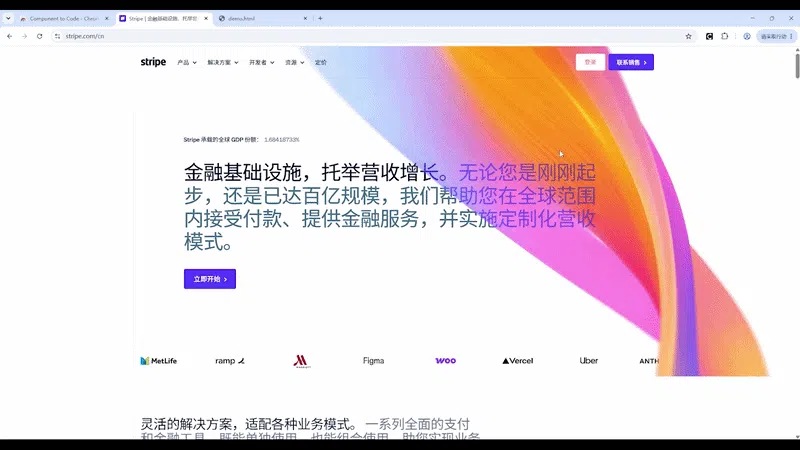Reload the Stripe page

[39, 36]
